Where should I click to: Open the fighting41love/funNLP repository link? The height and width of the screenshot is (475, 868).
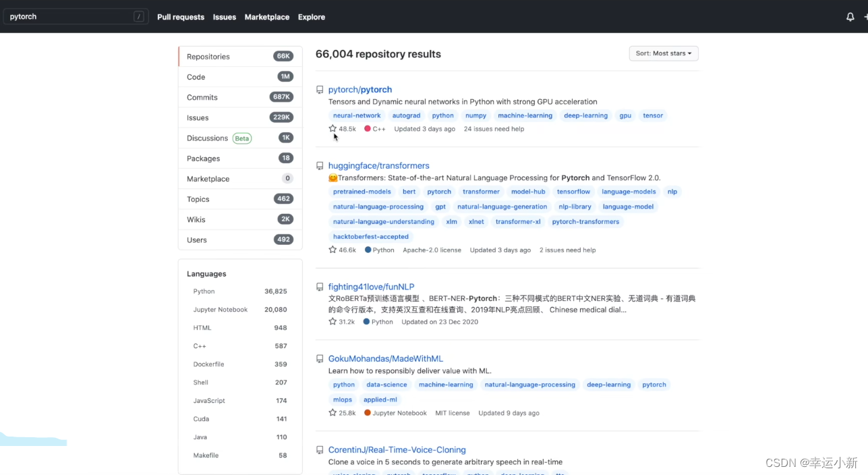click(x=372, y=287)
